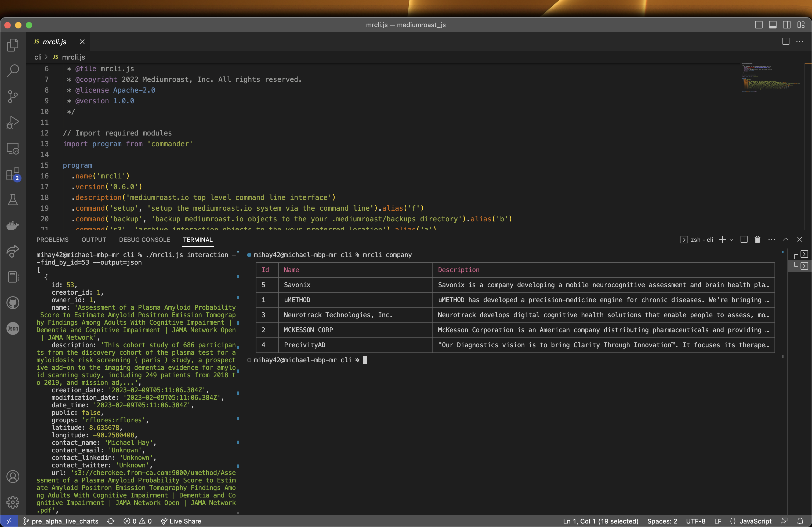The width and height of the screenshot is (812, 527).
Task: Open the Extensions view
Action: click(x=13, y=174)
